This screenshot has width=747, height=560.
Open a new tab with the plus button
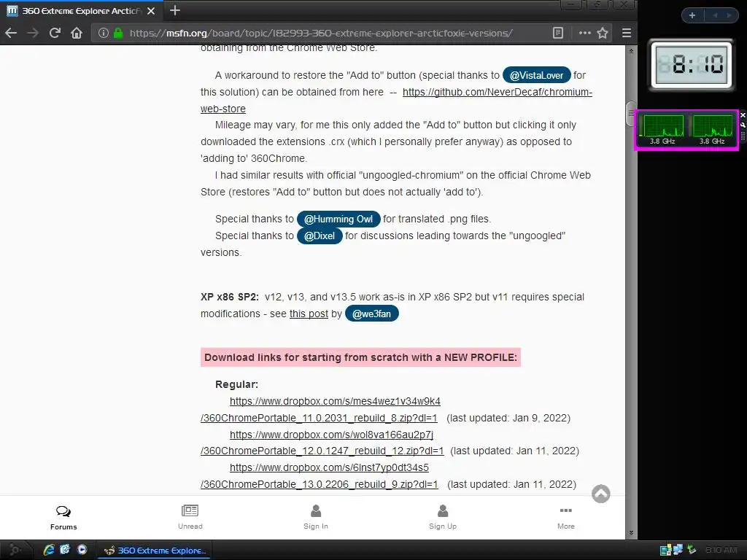pyautogui.click(x=175, y=10)
